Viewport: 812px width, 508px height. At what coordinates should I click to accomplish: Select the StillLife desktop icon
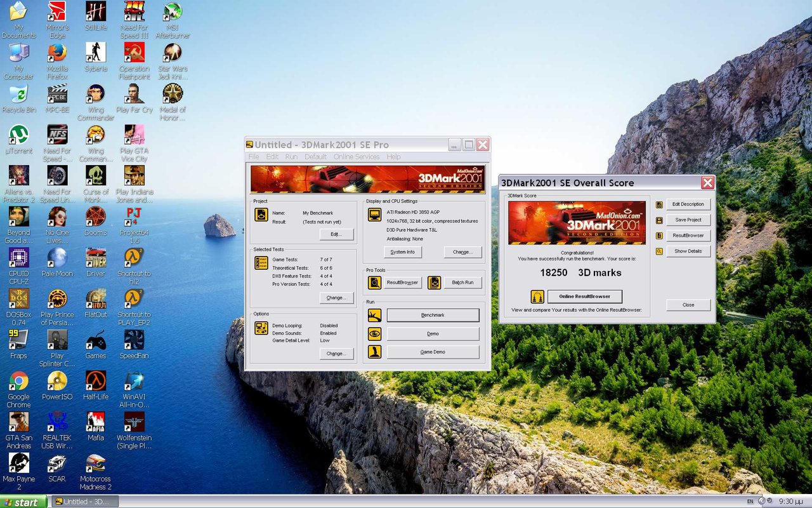96,15
